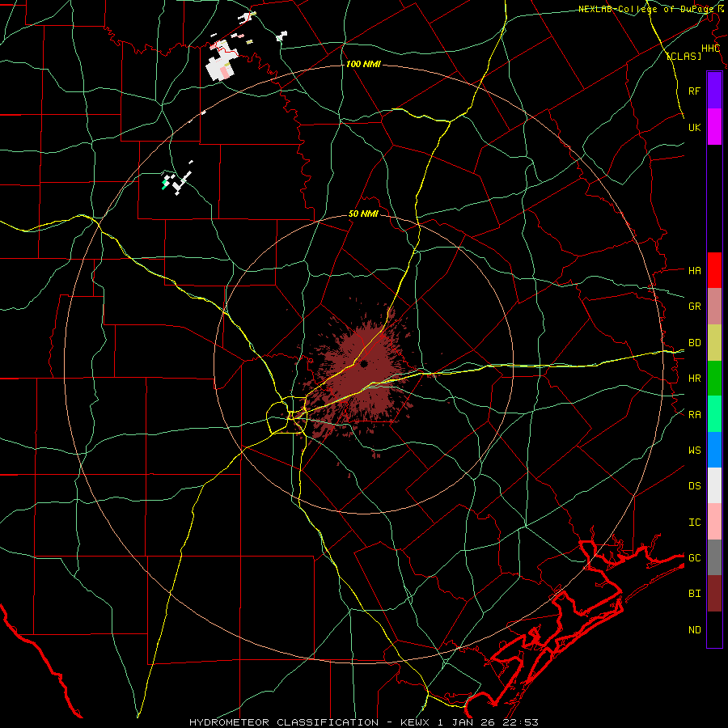Image resolution: width=728 pixels, height=728 pixels.
Task: Click the purple RF color swatch
Action: (714, 91)
